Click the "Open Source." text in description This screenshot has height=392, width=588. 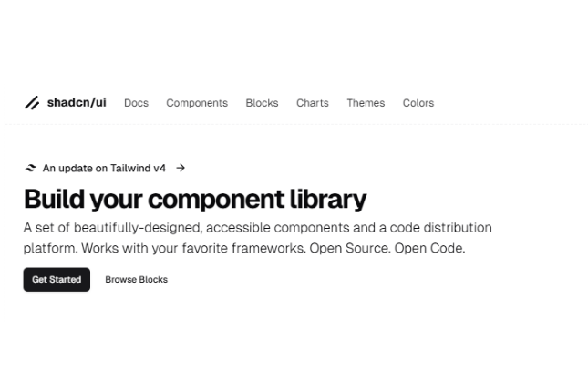click(352, 248)
